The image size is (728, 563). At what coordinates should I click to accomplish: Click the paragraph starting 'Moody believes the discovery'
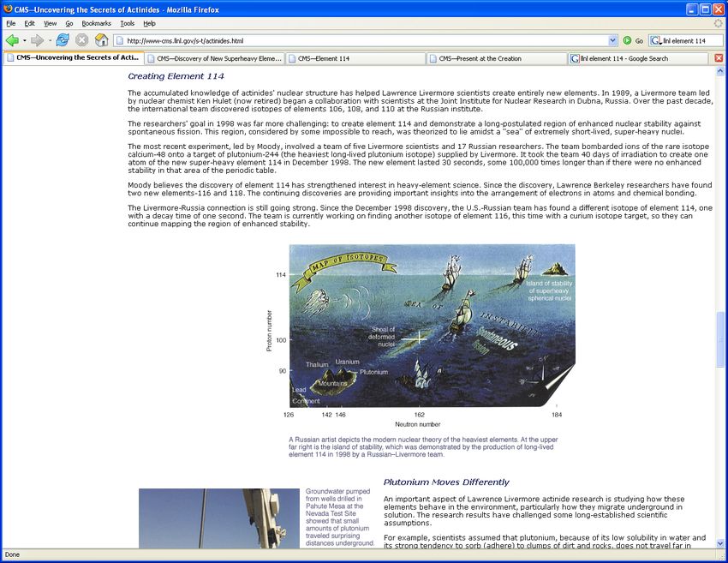tap(420, 189)
